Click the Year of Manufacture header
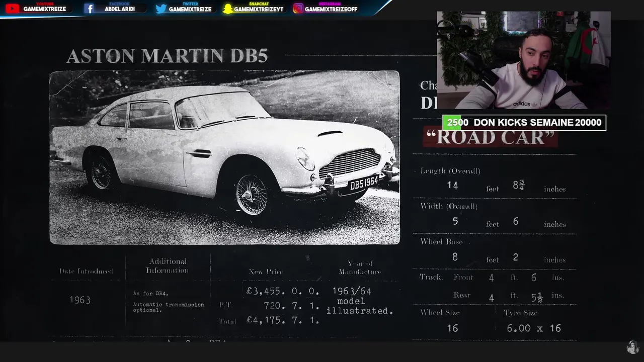Screen dimensions: 644x362 (360, 267)
